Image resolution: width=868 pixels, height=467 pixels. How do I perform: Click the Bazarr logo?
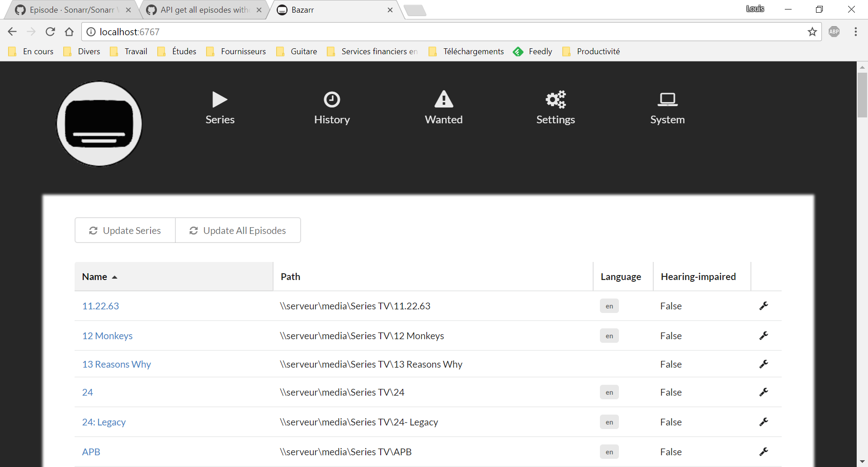click(x=99, y=123)
